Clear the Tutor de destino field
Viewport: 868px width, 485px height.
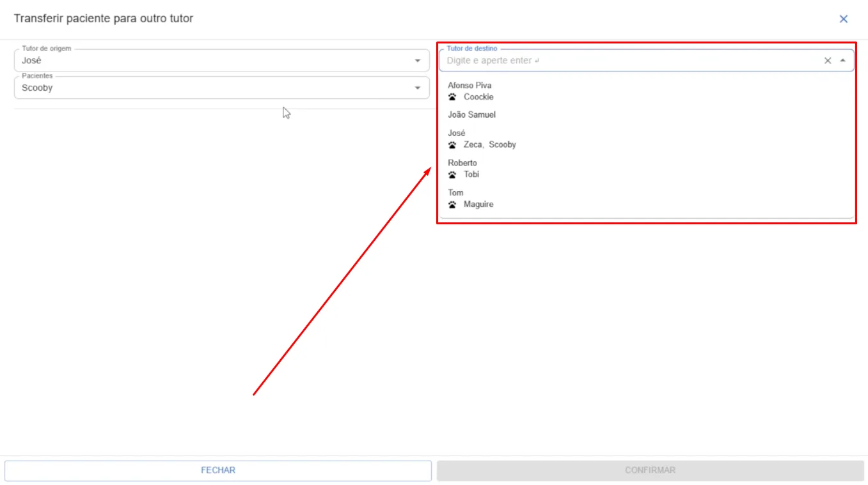(827, 61)
